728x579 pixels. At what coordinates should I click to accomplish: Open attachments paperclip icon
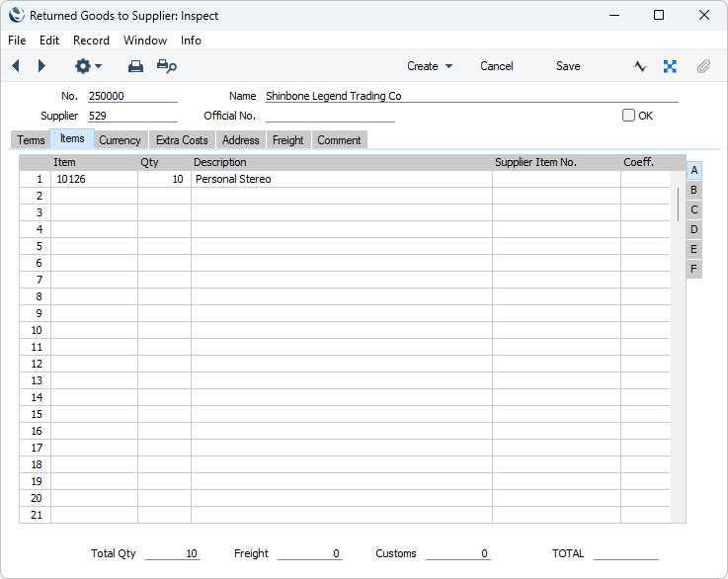(703, 66)
